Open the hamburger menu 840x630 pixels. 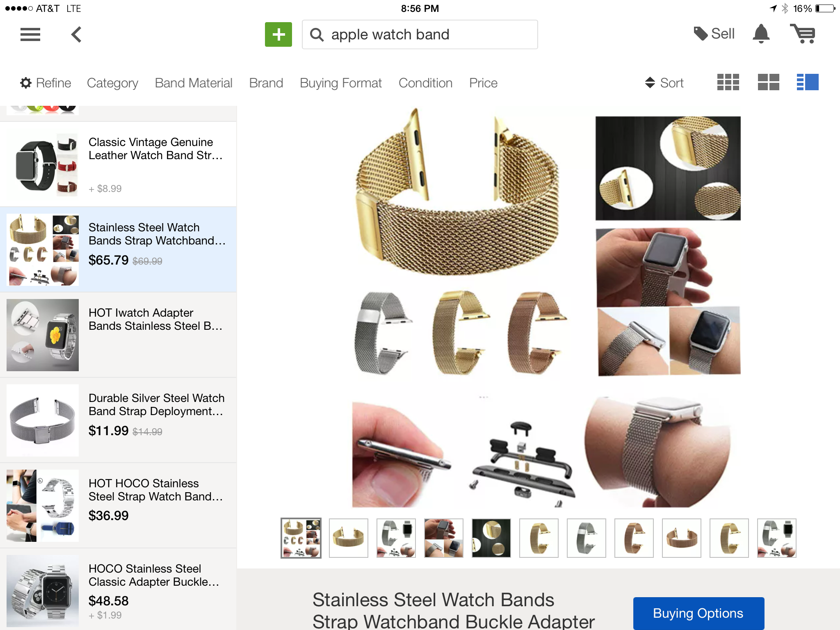[x=30, y=34]
